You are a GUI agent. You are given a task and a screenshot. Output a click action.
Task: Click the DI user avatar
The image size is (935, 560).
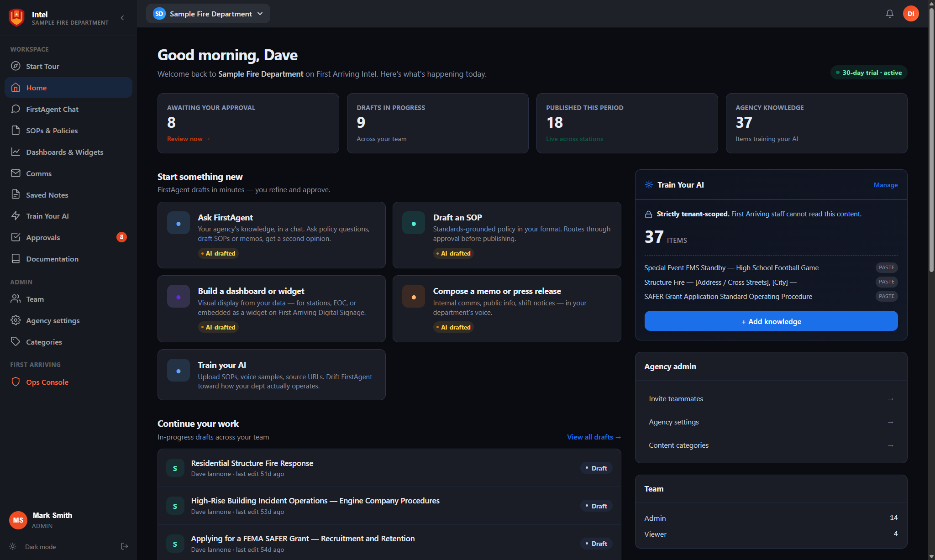coord(910,14)
